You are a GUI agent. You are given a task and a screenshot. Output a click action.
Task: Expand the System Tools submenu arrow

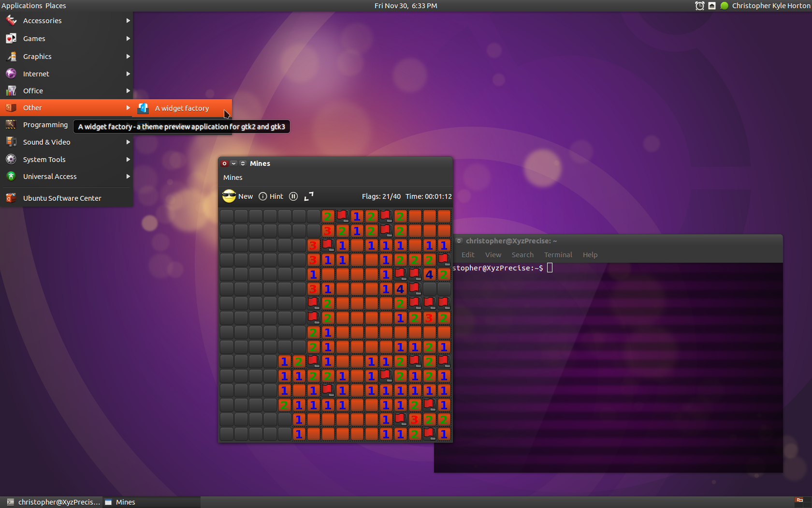pos(128,159)
